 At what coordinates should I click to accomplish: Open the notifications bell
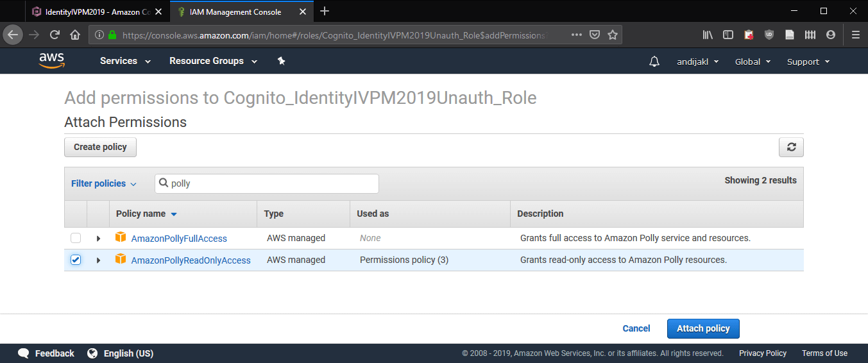654,62
